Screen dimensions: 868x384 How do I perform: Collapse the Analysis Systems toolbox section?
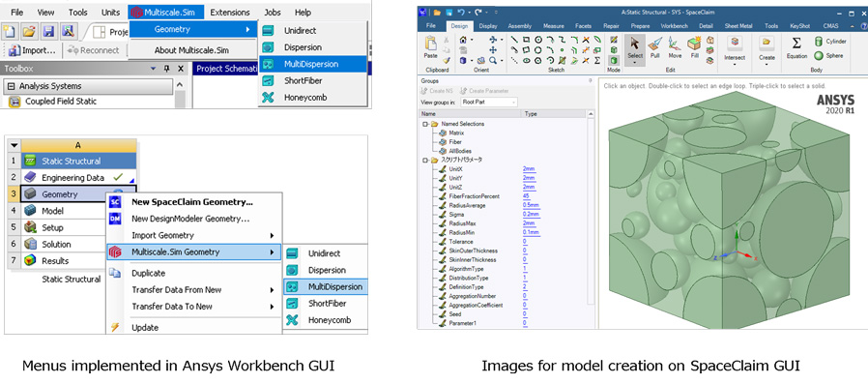pyautogui.click(x=11, y=86)
